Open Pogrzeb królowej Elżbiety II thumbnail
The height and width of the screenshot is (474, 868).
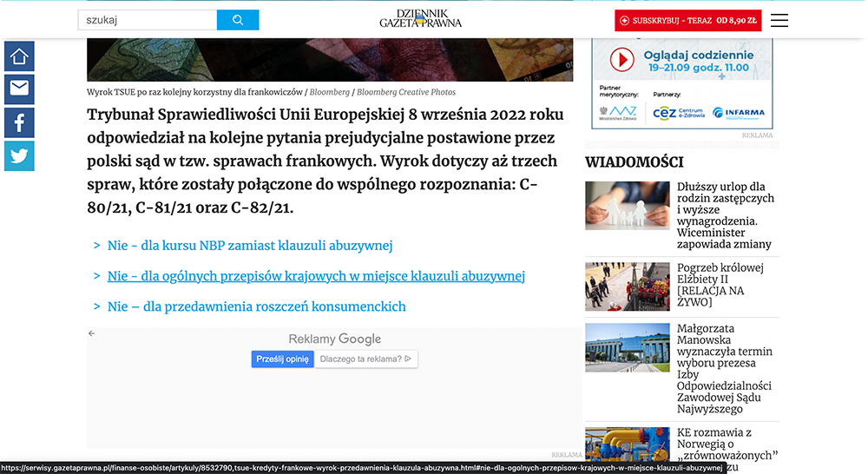tap(627, 286)
